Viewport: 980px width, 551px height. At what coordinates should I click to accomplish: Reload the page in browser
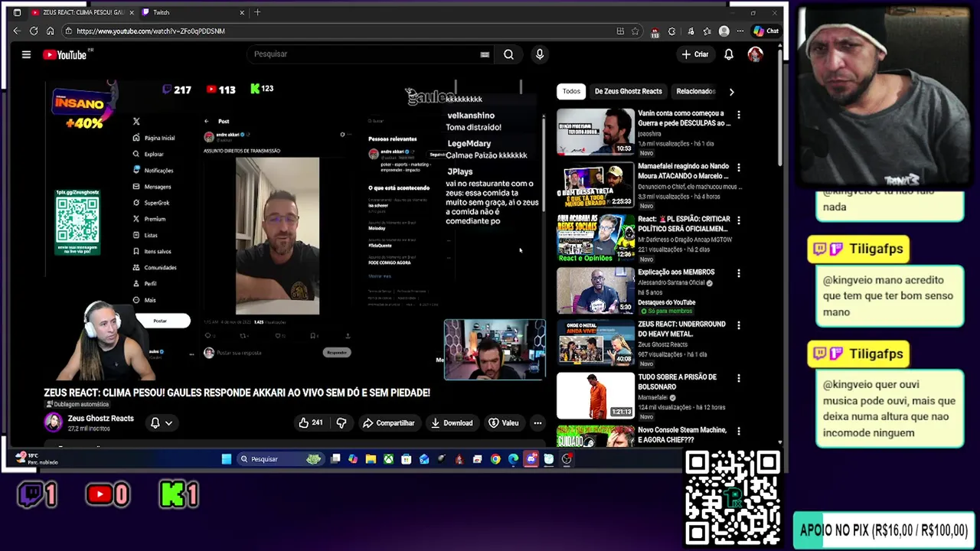[34, 31]
